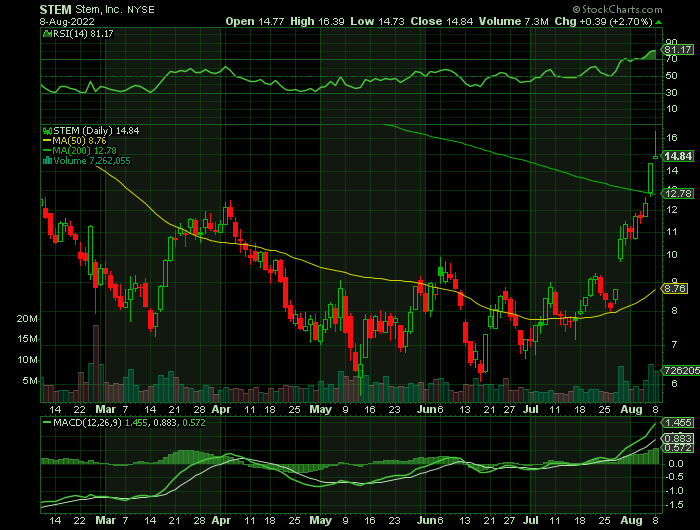The height and width of the screenshot is (530, 700).
Task: Click the tallest volume bar in late February
Action: (x=96, y=363)
